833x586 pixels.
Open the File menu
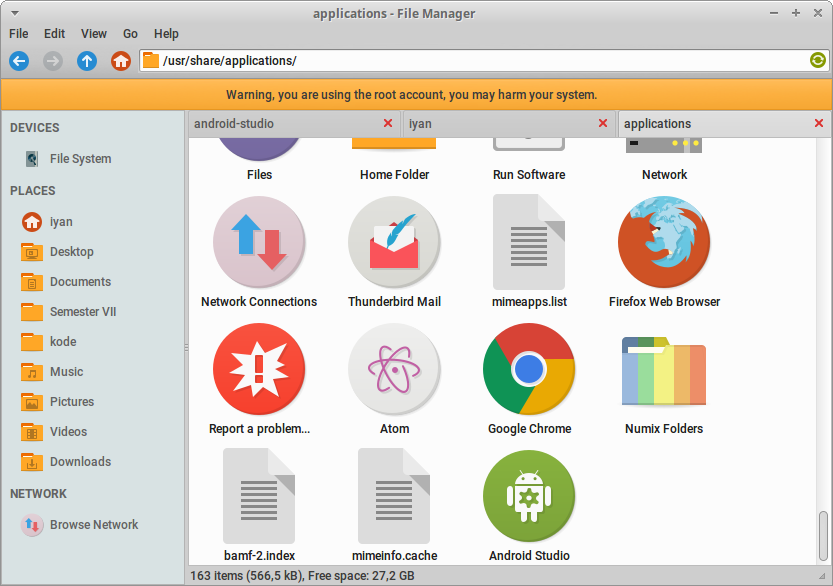[x=19, y=33]
